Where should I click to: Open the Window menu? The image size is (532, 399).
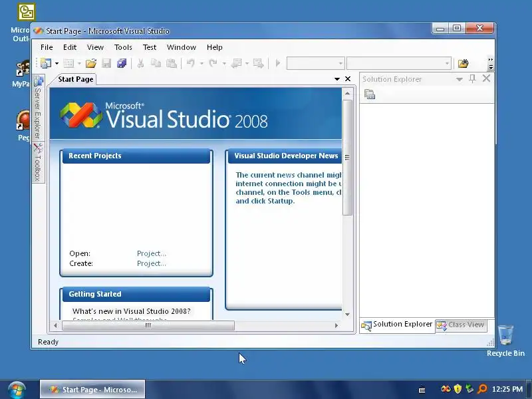(x=181, y=47)
